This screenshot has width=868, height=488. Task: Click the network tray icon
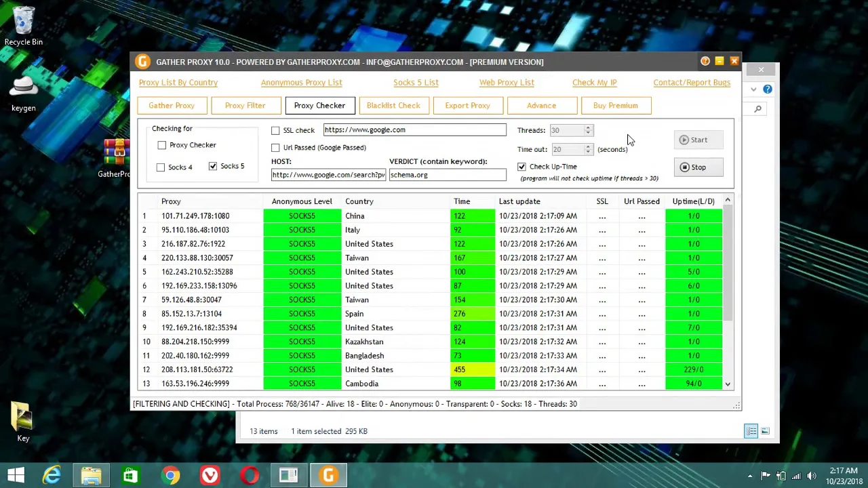pos(796,476)
